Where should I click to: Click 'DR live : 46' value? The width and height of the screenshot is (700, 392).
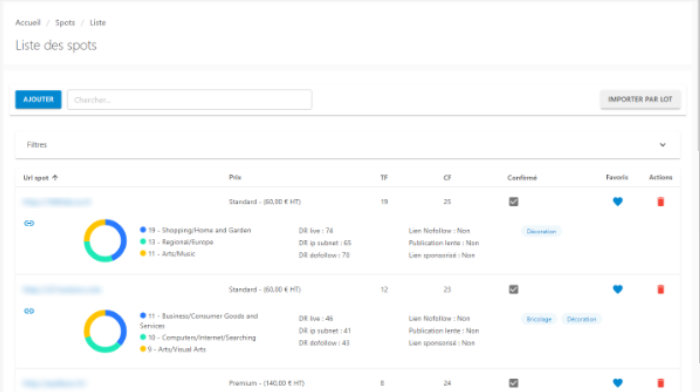point(316,318)
